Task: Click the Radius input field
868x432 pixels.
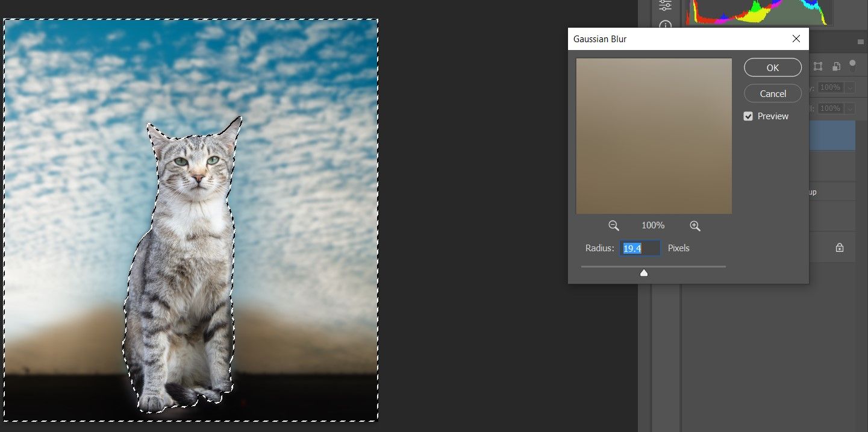Action: (640, 248)
